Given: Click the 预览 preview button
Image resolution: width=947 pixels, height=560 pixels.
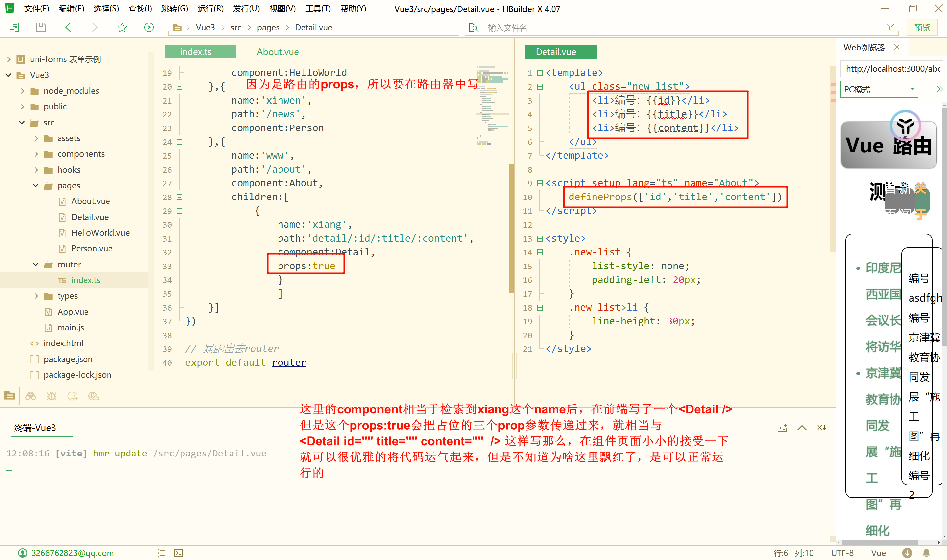Looking at the screenshot, I should click(x=922, y=27).
